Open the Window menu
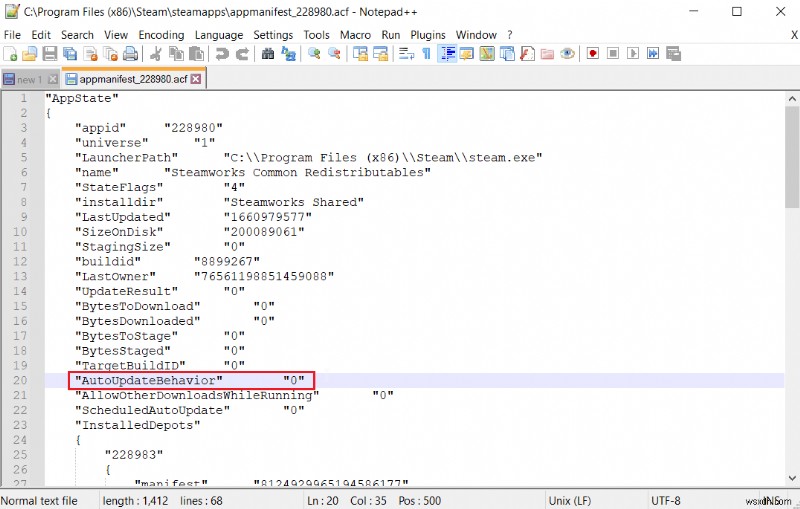Image resolution: width=800 pixels, height=509 pixels. point(476,35)
